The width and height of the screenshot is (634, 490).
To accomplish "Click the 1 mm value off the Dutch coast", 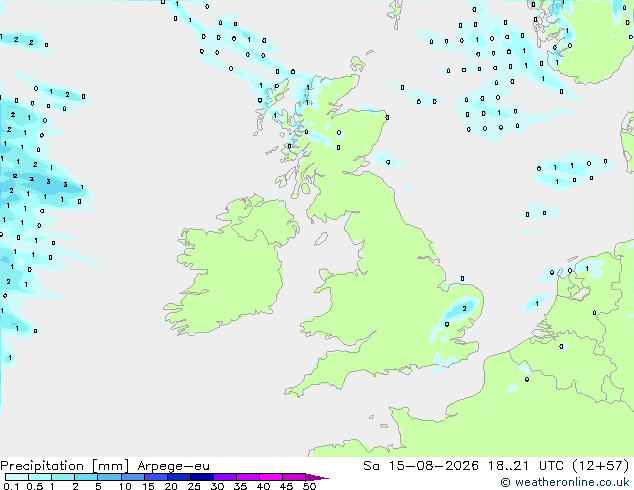I will click(x=537, y=304).
